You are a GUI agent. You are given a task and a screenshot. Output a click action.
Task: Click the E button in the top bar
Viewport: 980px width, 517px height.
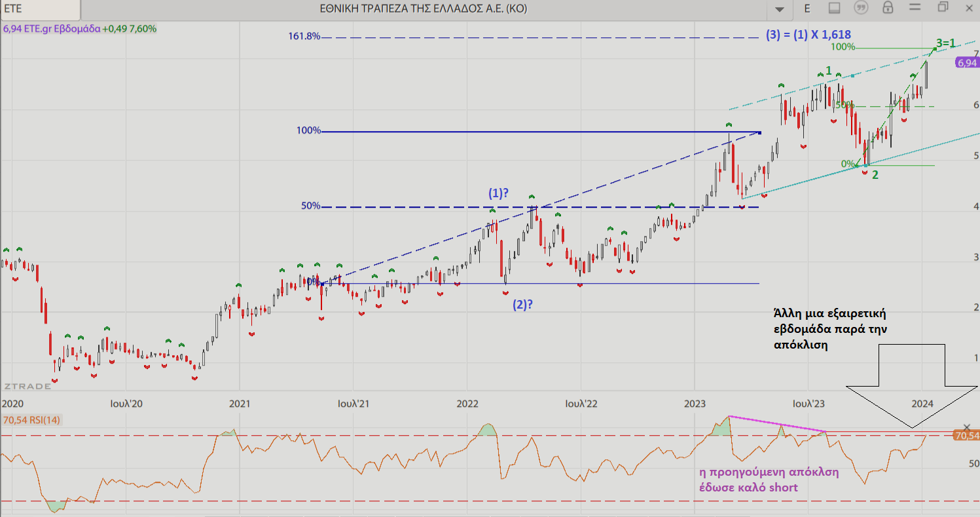[x=807, y=9]
